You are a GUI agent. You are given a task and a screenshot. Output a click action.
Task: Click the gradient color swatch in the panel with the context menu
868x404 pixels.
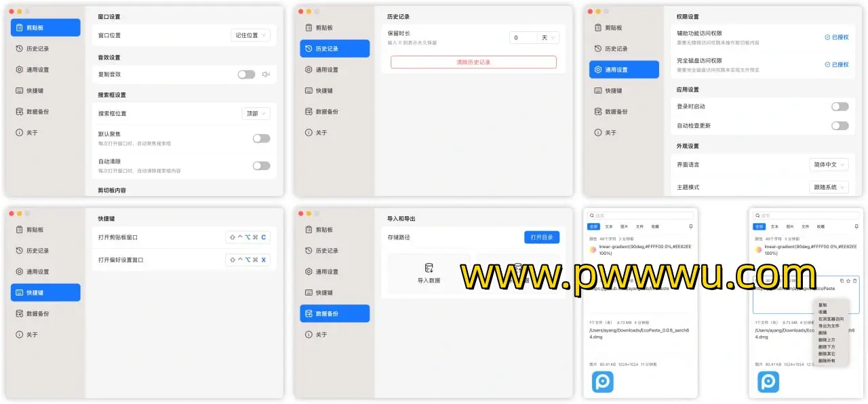pyautogui.click(x=759, y=249)
